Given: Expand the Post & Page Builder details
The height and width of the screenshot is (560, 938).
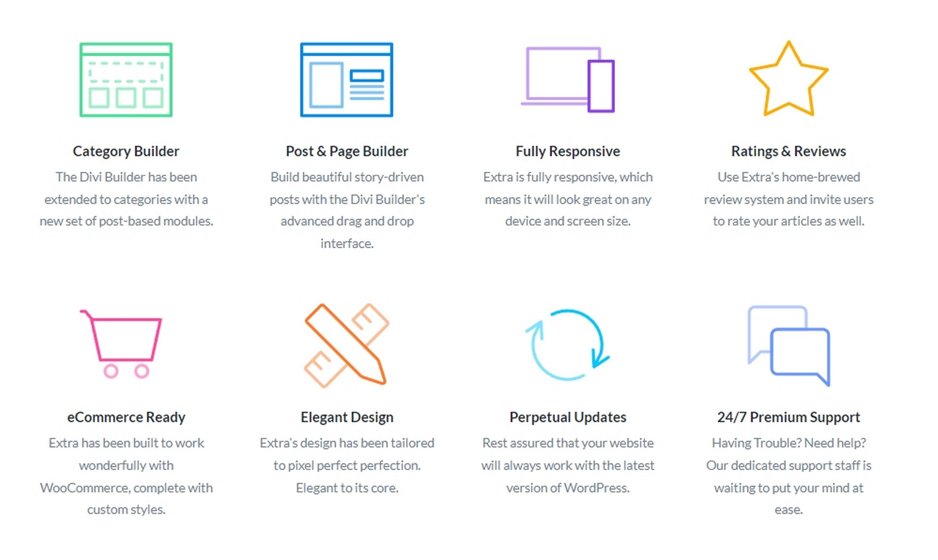Looking at the screenshot, I should (x=346, y=151).
